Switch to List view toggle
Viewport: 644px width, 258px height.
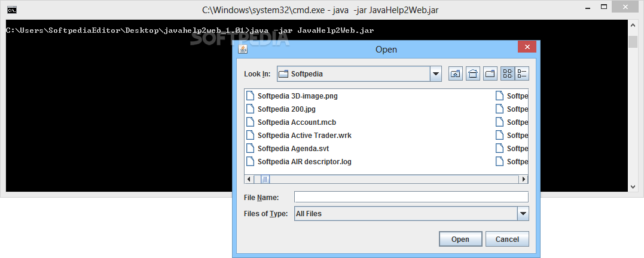(x=508, y=74)
